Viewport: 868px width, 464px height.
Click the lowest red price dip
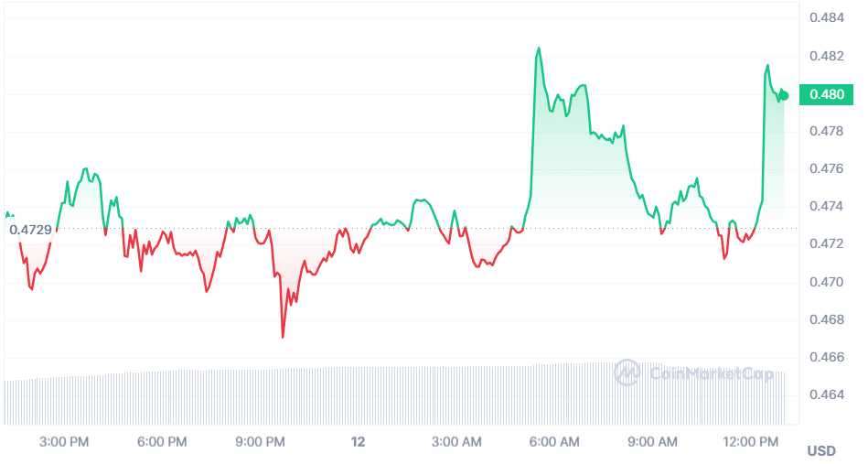point(283,337)
